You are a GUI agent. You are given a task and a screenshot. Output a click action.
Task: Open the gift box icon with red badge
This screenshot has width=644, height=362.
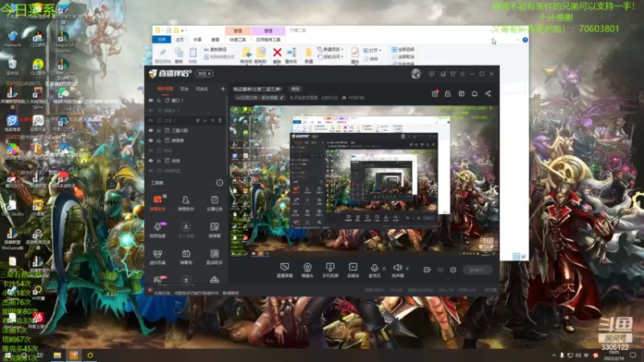[435, 93]
